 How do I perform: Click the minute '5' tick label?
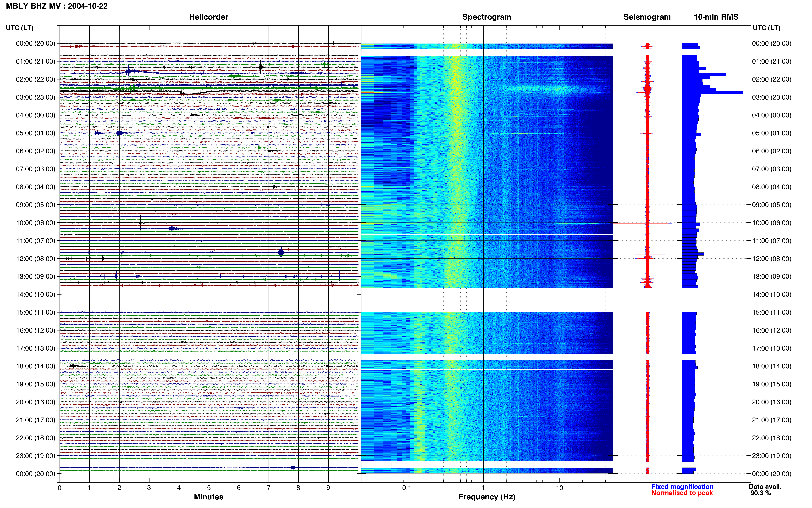209,487
